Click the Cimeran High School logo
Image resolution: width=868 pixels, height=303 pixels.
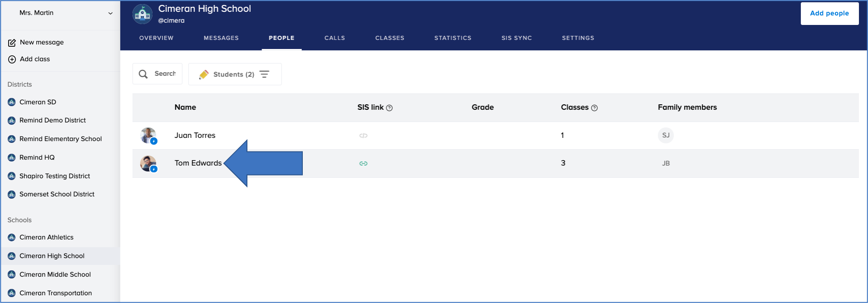coord(143,14)
